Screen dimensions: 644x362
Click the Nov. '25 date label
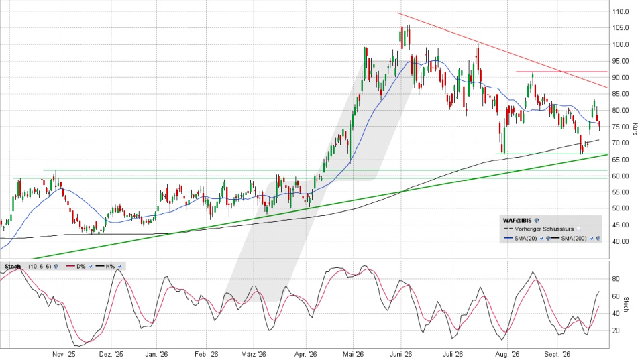coord(64,354)
